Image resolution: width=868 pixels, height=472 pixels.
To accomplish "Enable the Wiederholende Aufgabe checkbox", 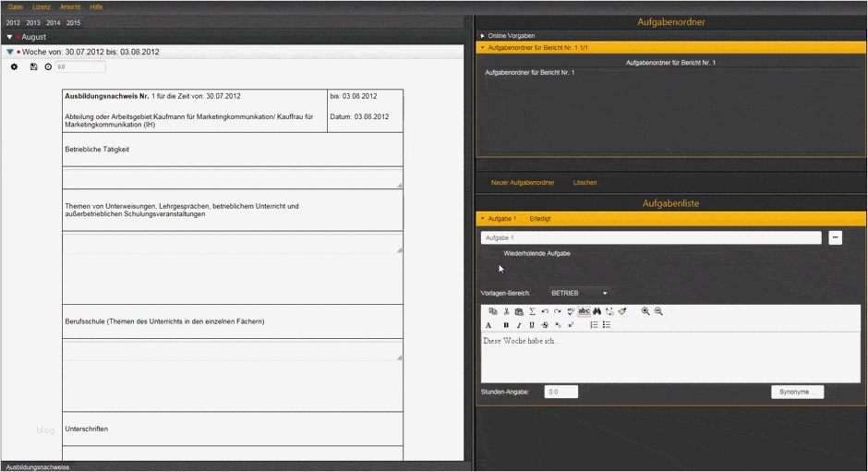I will [496, 254].
